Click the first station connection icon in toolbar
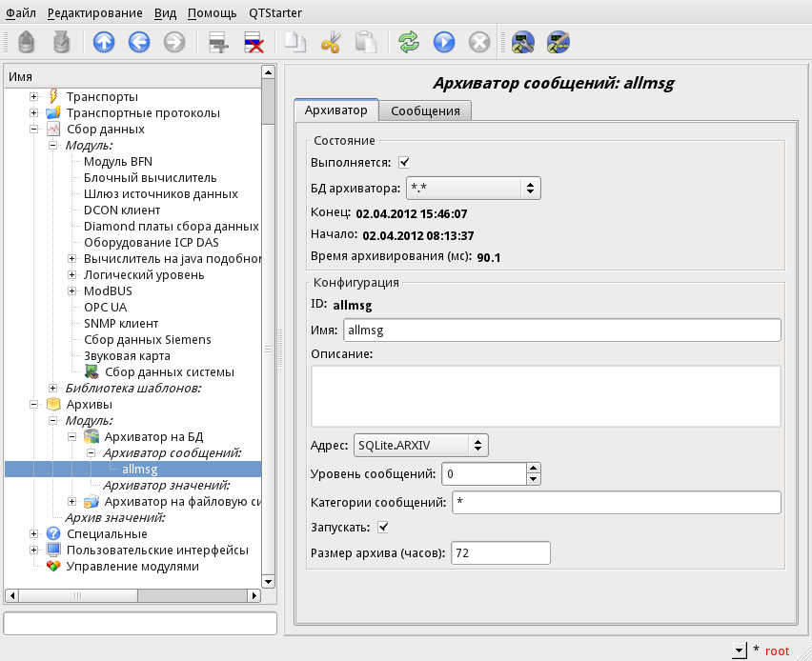This screenshot has width=812, height=661. pos(523,43)
